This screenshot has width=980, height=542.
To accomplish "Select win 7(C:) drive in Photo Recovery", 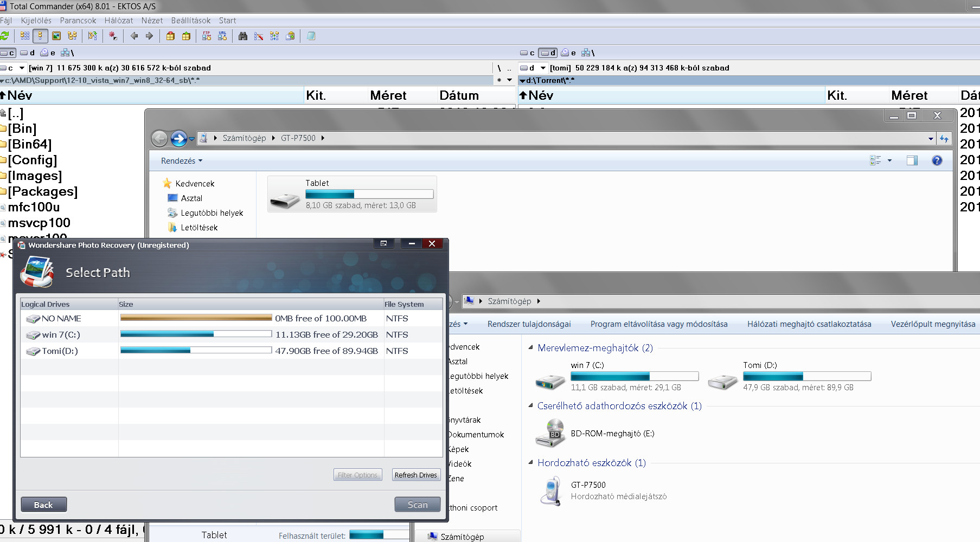I will (x=232, y=335).
